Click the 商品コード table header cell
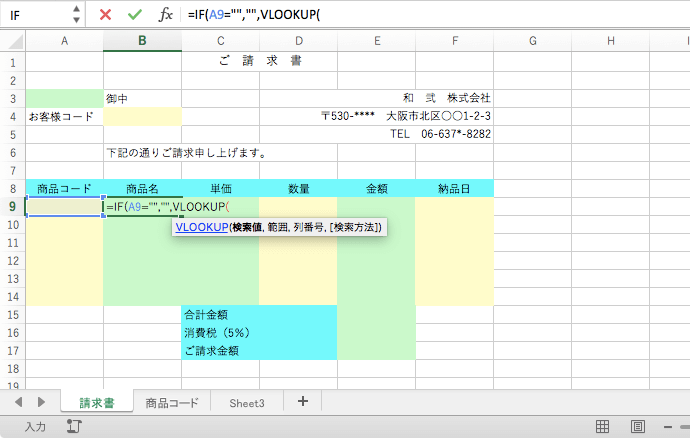This screenshot has width=690, height=438. (65, 189)
